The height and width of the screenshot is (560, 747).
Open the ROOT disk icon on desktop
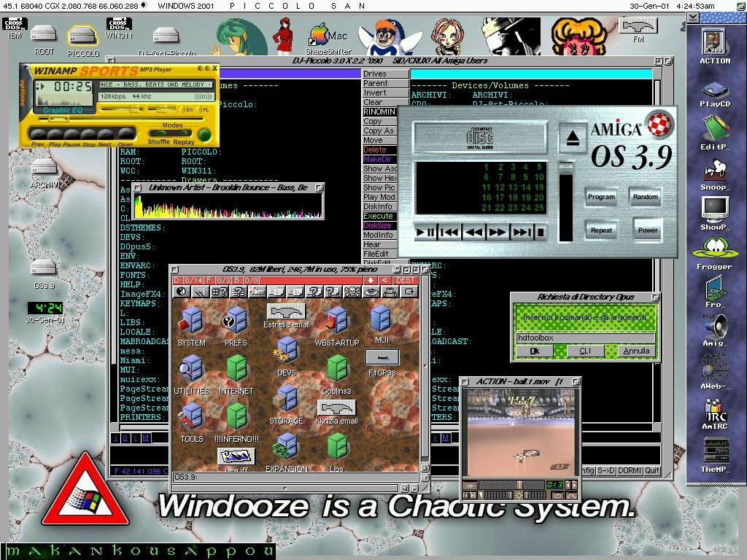[x=44, y=34]
